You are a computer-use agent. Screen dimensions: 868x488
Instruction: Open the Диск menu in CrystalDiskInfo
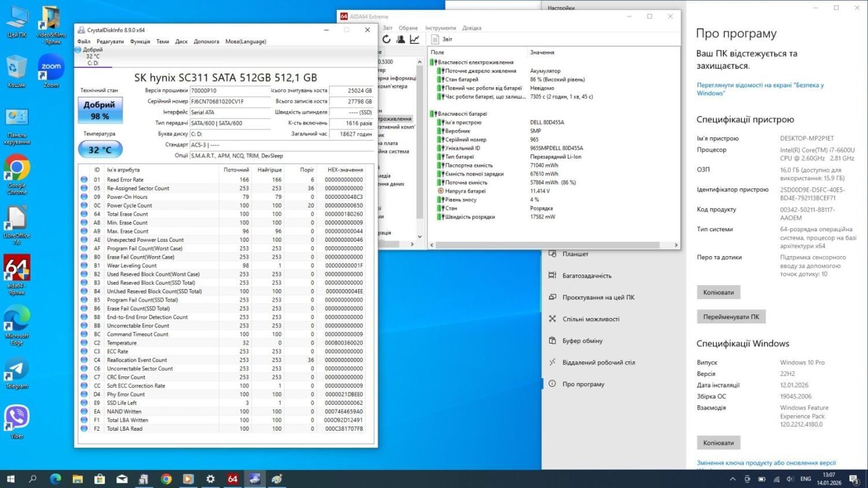181,42
